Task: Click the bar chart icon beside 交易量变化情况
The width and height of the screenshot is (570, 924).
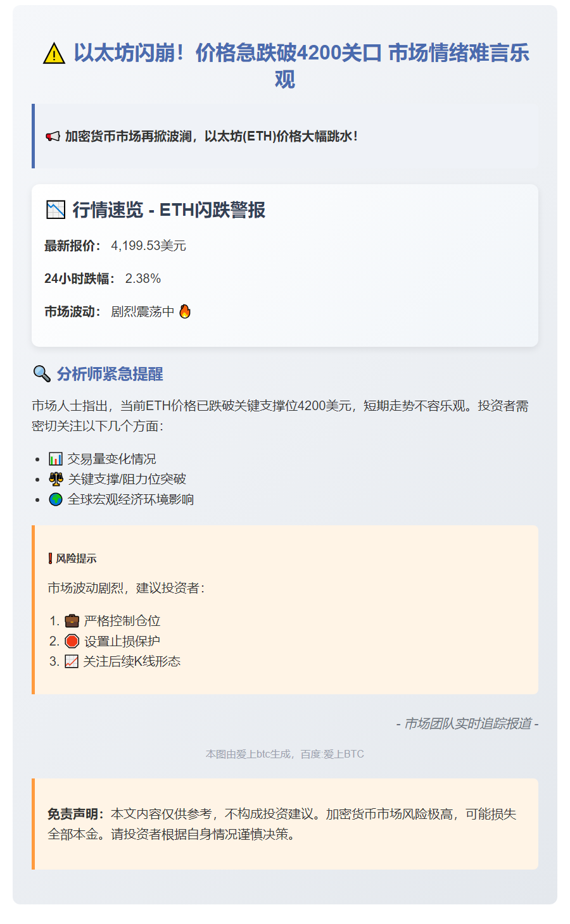Action: [x=56, y=459]
